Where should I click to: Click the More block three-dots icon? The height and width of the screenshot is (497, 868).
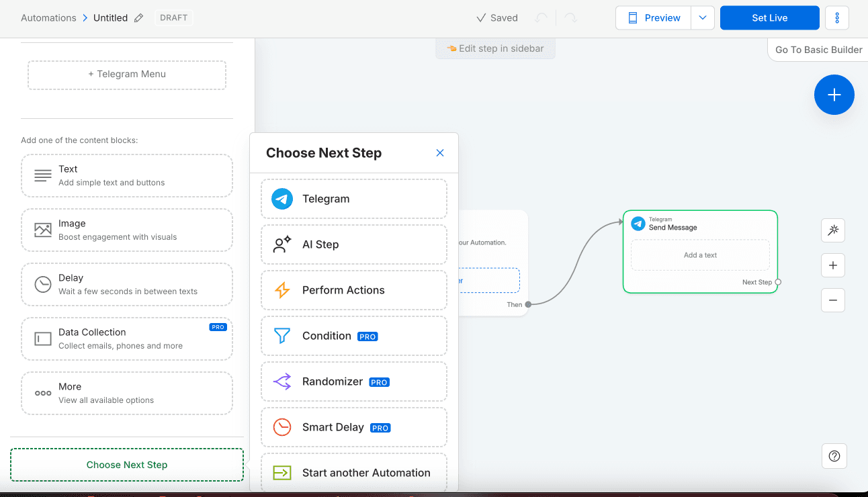pos(43,394)
